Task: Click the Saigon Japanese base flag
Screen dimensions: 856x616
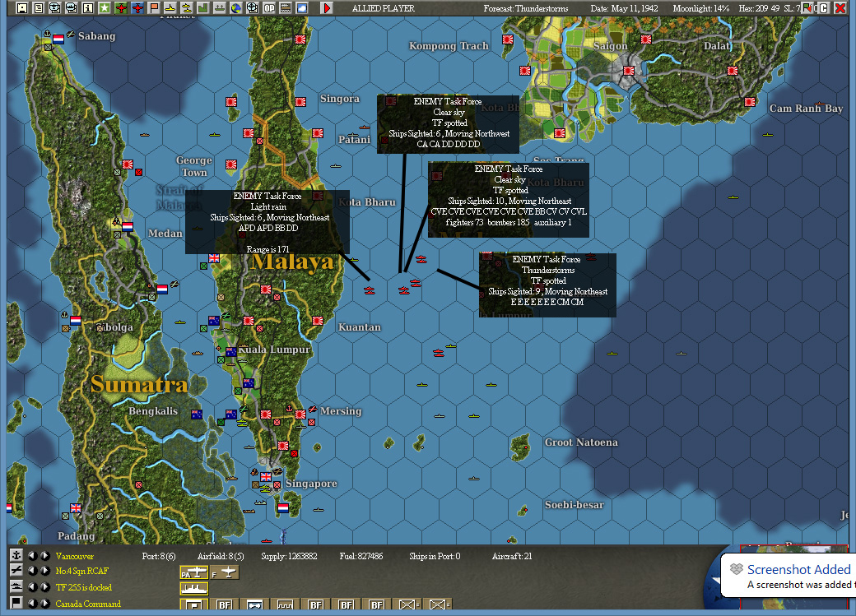Action: coord(629,71)
